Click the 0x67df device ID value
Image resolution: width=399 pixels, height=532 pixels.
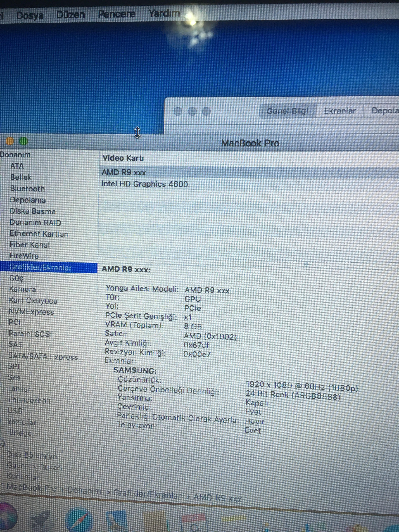coord(196,345)
